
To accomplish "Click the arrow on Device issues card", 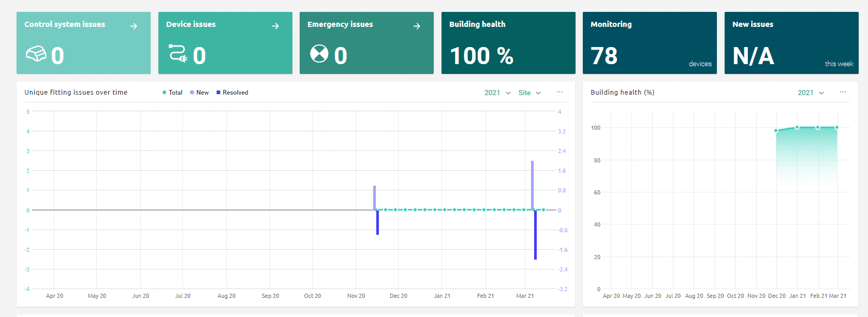I will click(275, 26).
